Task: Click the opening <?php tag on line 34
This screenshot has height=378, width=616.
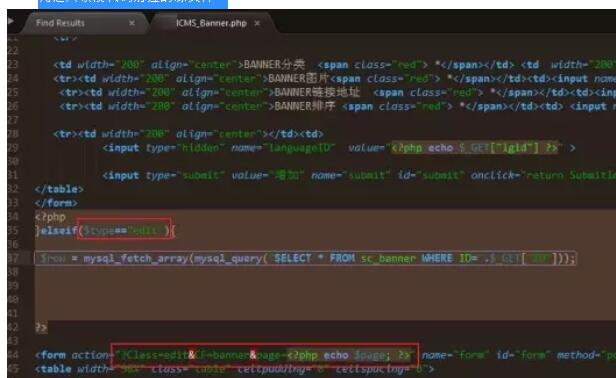Action: pyautogui.click(x=50, y=217)
